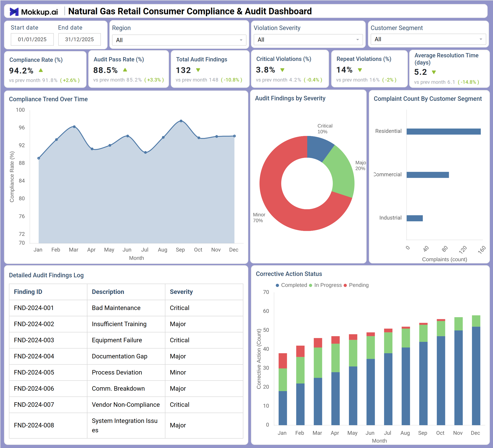Toggle In Progress series in legend
This screenshot has width=493, height=448.
pyautogui.click(x=325, y=285)
